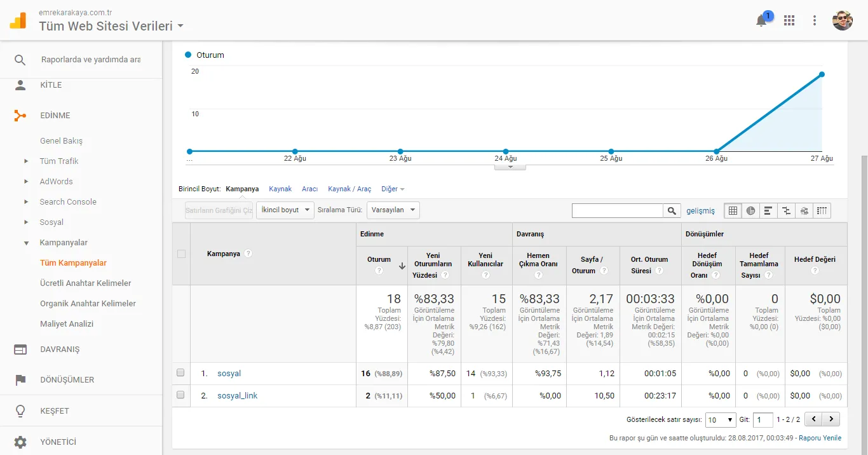Check the row checkbox for sosyal_link campaign
Image resolution: width=868 pixels, height=455 pixels.
[x=181, y=395]
